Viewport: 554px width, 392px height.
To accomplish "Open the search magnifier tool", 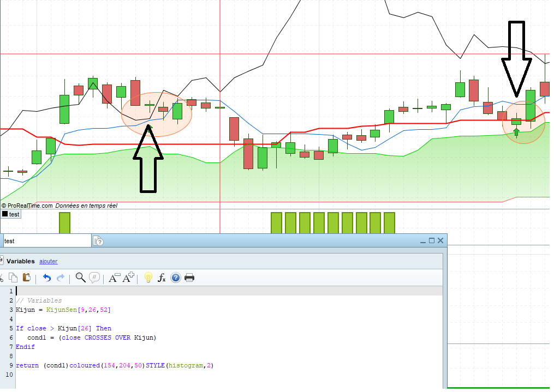I will (81, 278).
